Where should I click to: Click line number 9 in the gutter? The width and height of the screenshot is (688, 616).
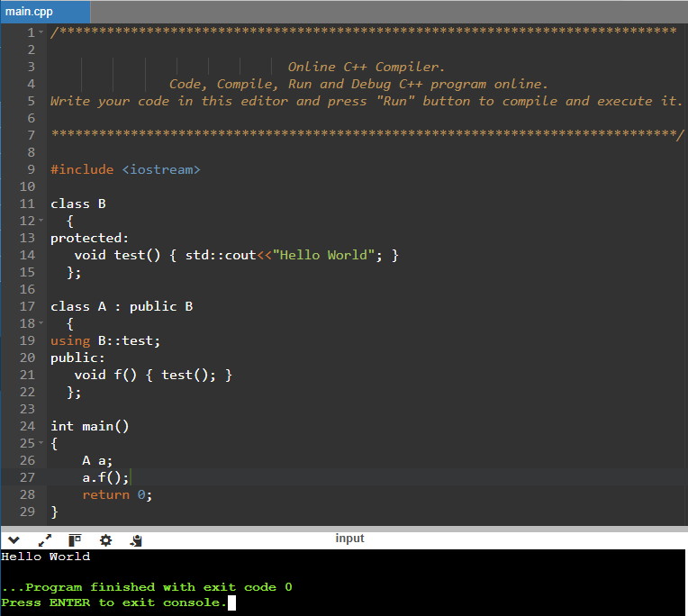click(32, 169)
